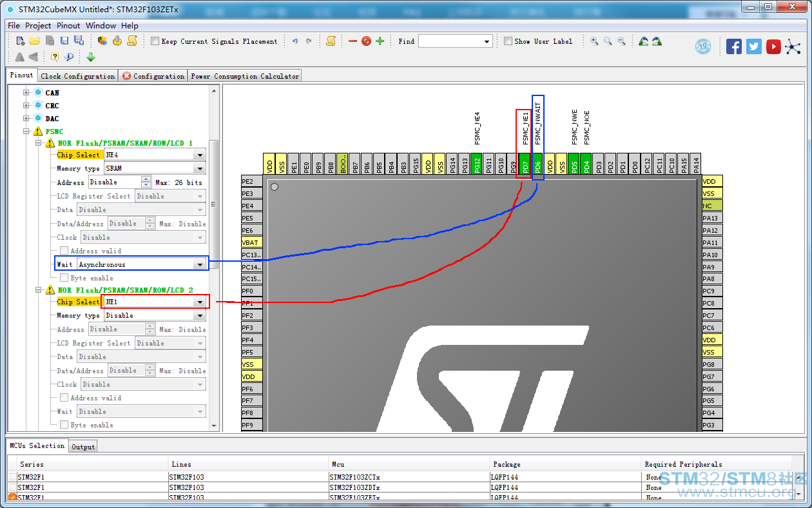Image resolution: width=812 pixels, height=508 pixels.
Task: Click the green plus toolbar icon
Action: click(x=380, y=41)
